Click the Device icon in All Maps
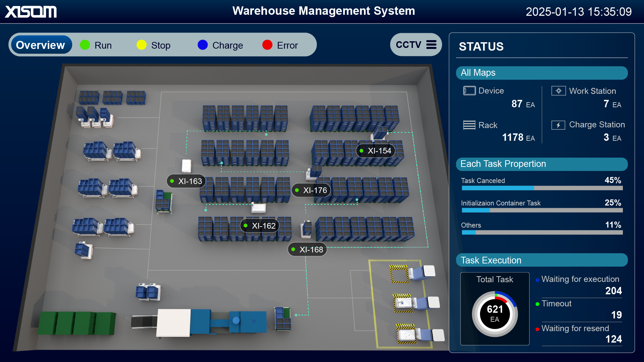 pos(469,90)
